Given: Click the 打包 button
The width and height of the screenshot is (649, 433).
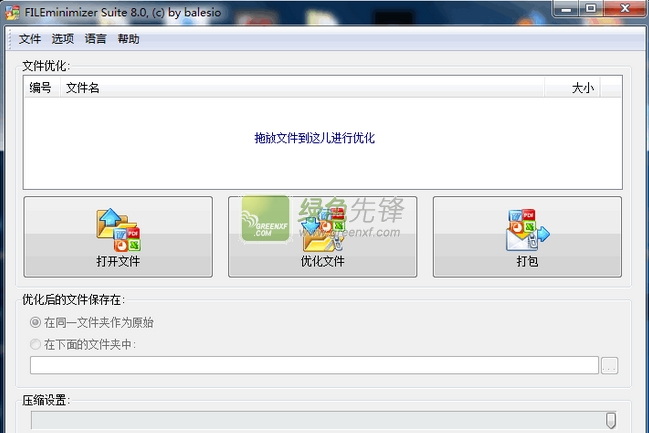Looking at the screenshot, I should click(x=527, y=237).
